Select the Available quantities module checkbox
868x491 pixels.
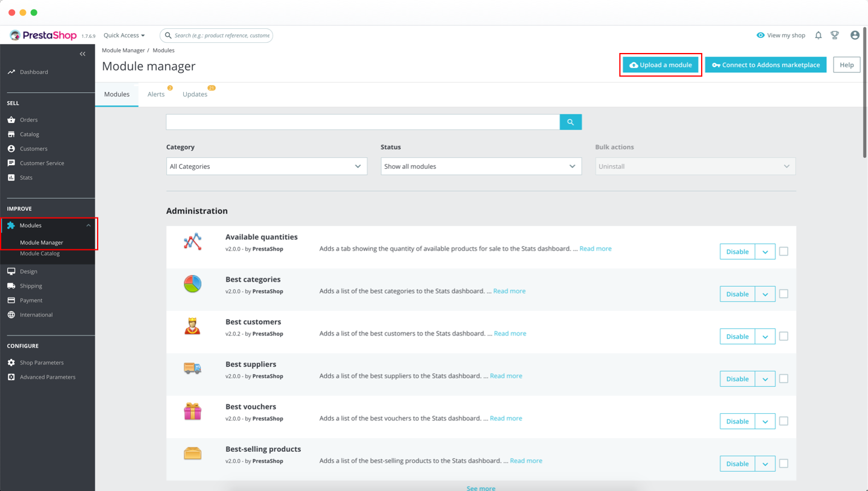(x=784, y=251)
